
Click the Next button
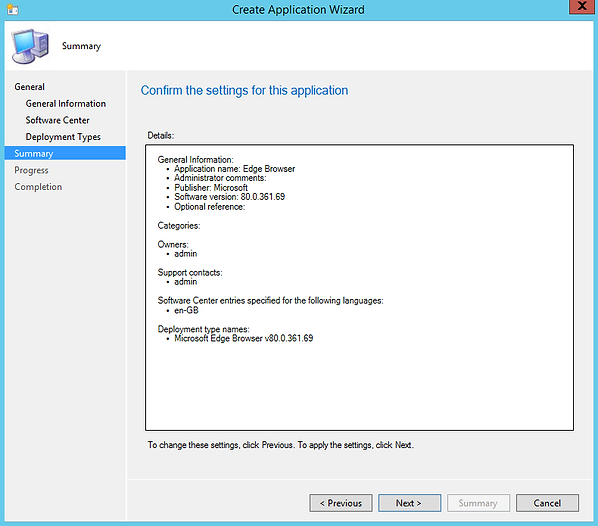pyautogui.click(x=409, y=503)
